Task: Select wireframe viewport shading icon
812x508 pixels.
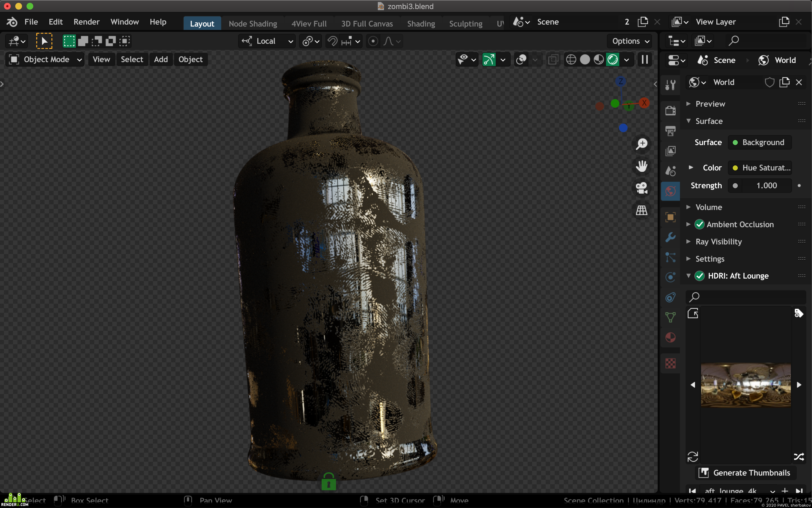Action: point(571,60)
